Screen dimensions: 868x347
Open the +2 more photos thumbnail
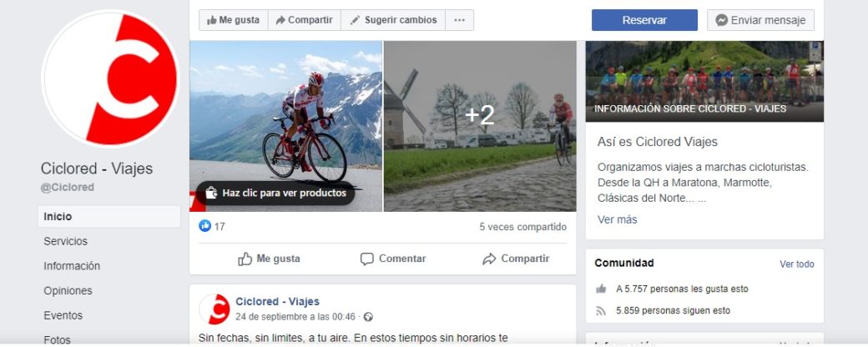click(x=480, y=126)
